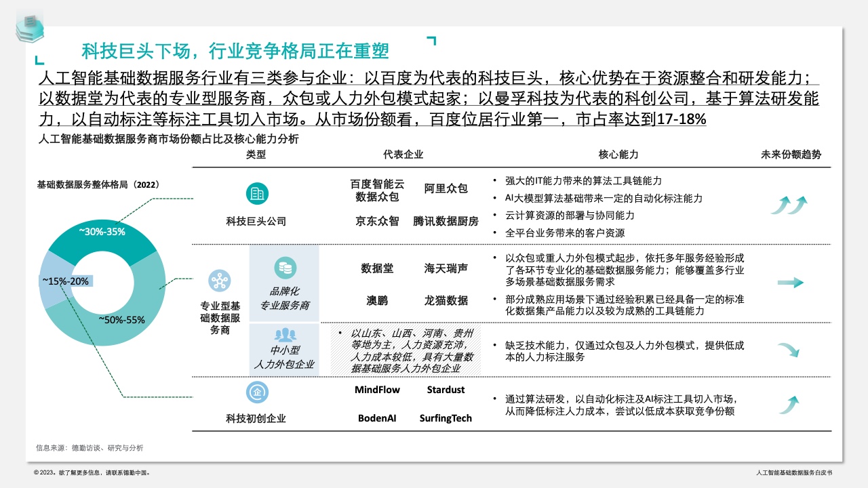Click the 核心能力 column header
The height and width of the screenshot is (488, 868).
[x=618, y=155]
